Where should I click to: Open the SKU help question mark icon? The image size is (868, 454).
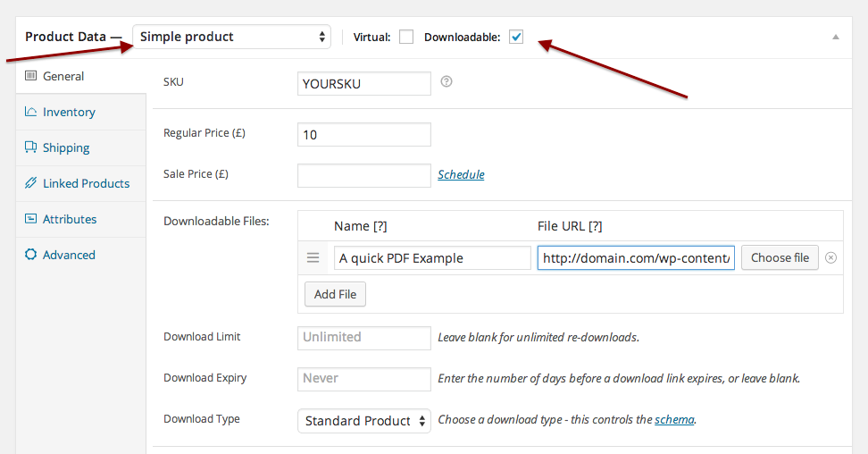(447, 81)
